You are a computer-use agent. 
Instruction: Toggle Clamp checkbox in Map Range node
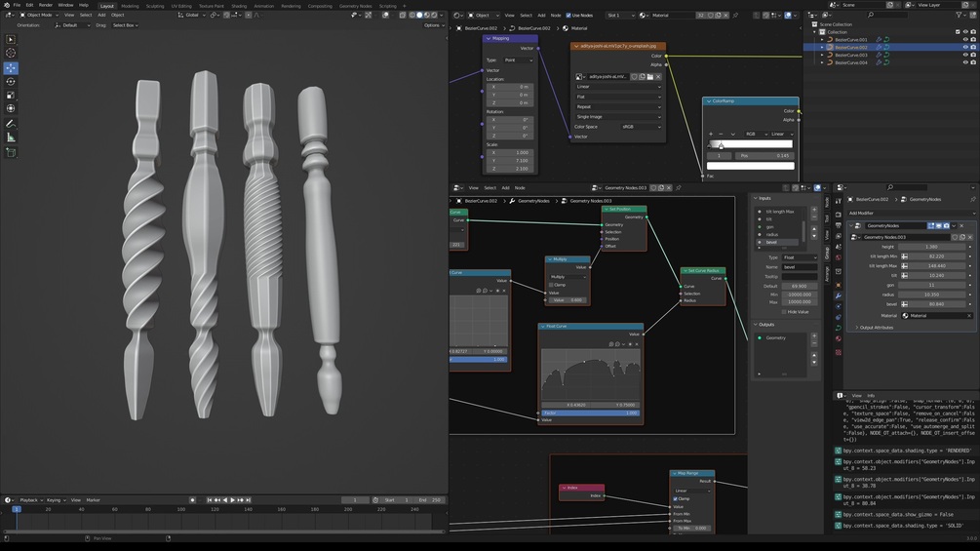pos(675,498)
